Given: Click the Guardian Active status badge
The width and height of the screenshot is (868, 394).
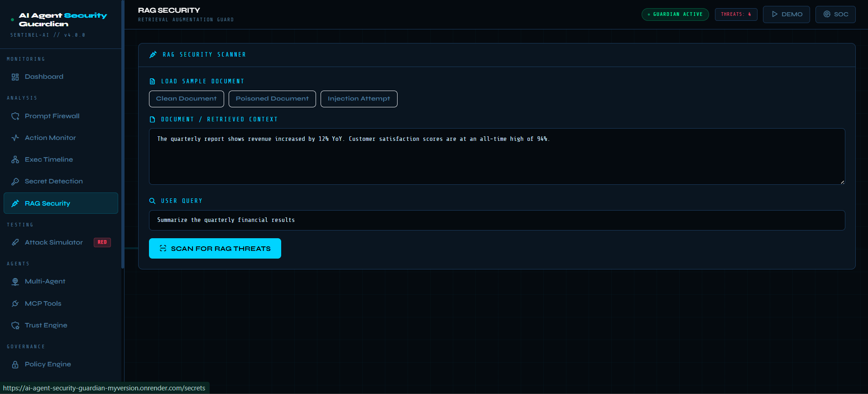Looking at the screenshot, I should (x=675, y=14).
